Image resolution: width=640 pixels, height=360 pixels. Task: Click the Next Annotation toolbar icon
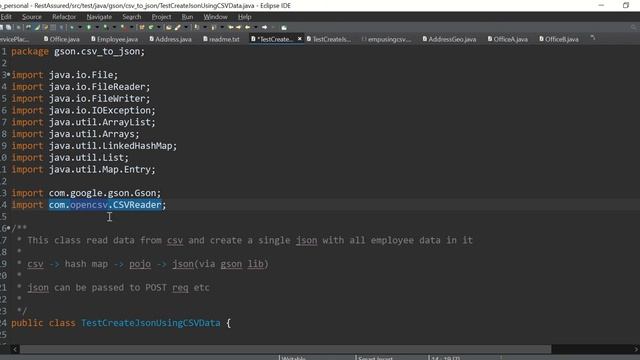point(197,27)
